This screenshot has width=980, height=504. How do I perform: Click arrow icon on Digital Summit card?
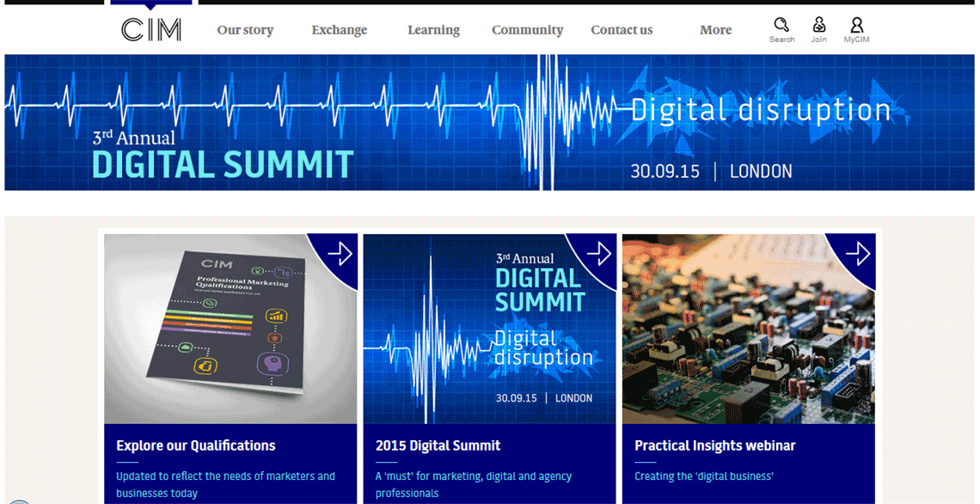click(598, 254)
